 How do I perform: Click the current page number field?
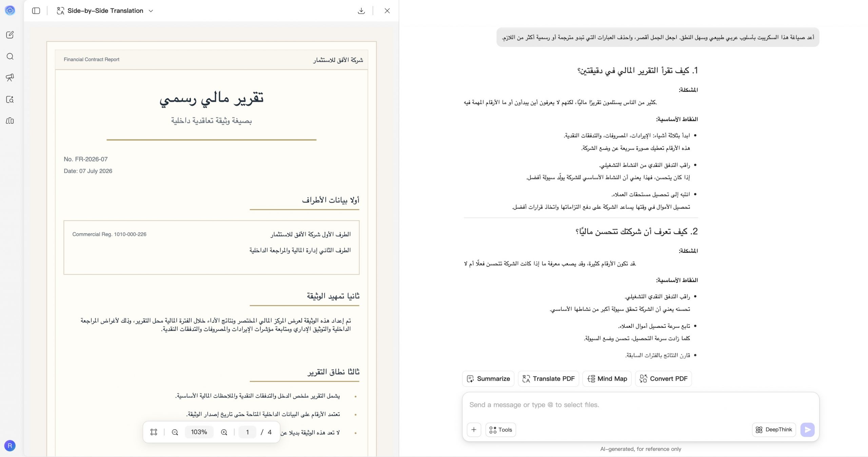tap(247, 432)
